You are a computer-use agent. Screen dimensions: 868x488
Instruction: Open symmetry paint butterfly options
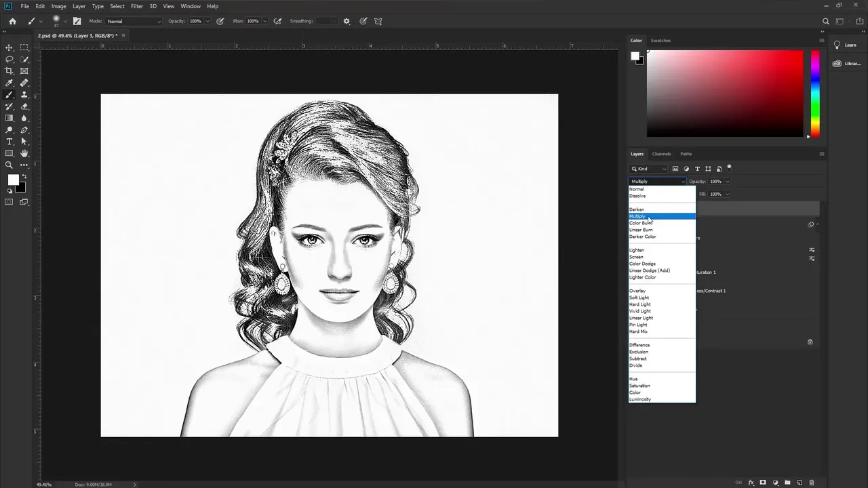(378, 21)
